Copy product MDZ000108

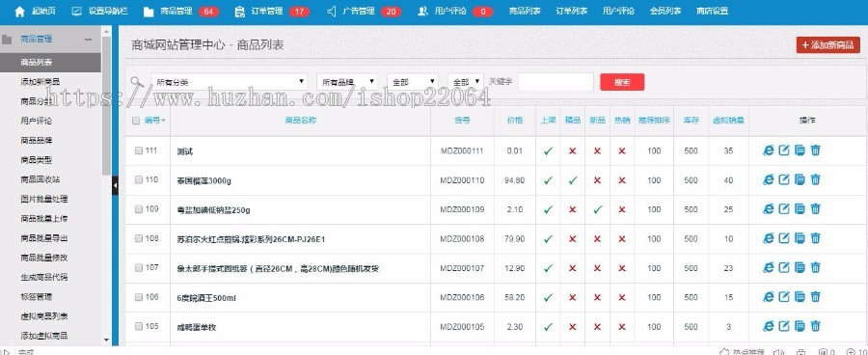coord(800,238)
